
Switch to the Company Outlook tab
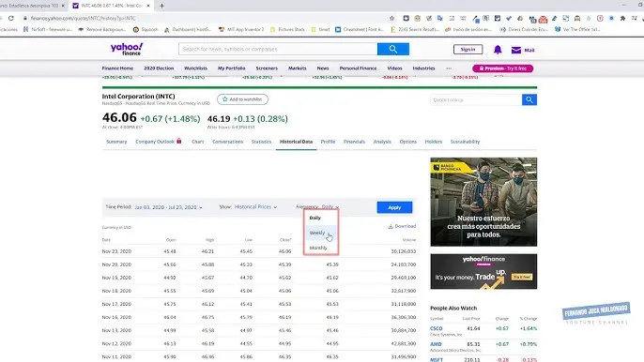click(158, 142)
